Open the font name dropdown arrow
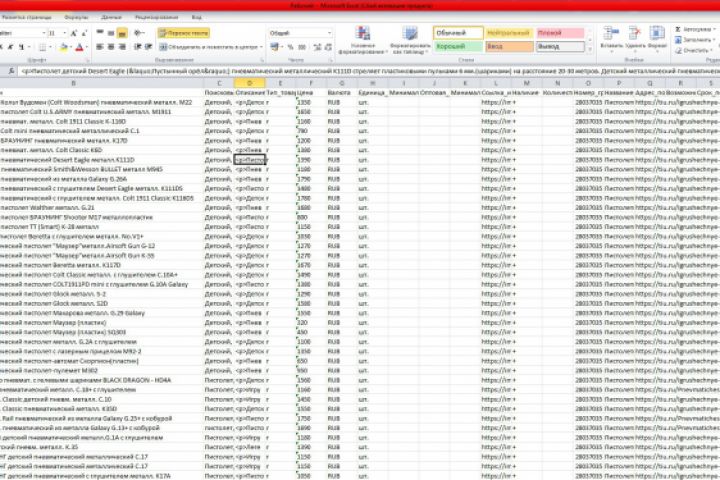 44,33
